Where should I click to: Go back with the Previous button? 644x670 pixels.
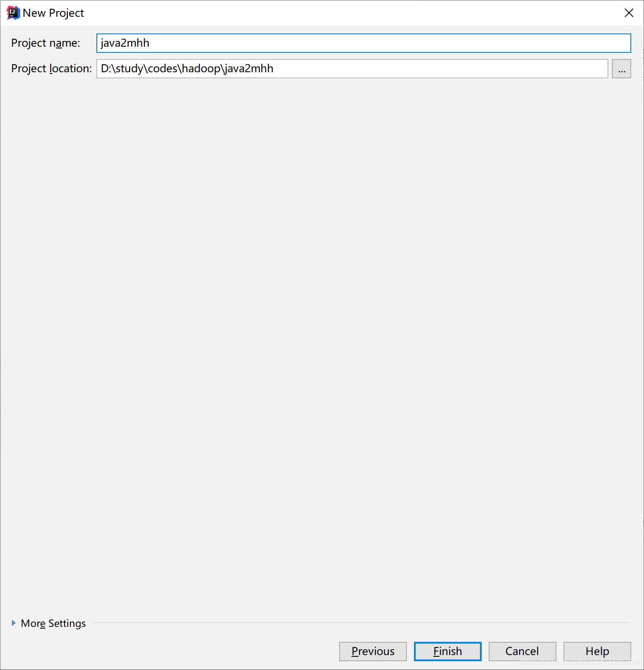(373, 651)
